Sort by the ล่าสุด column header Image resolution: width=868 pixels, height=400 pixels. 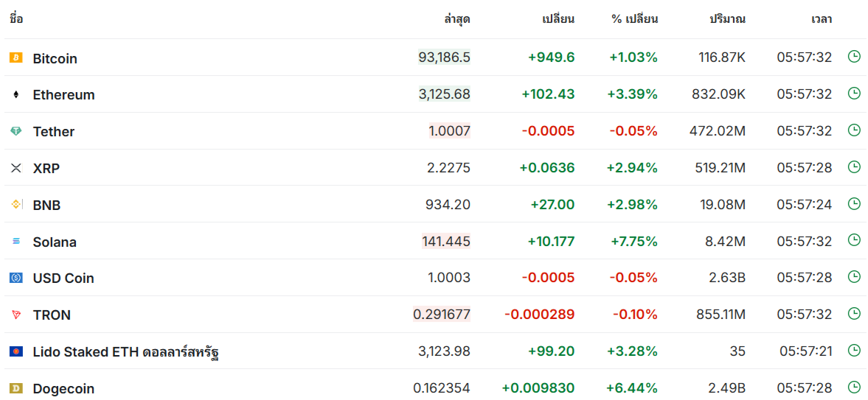click(x=456, y=19)
